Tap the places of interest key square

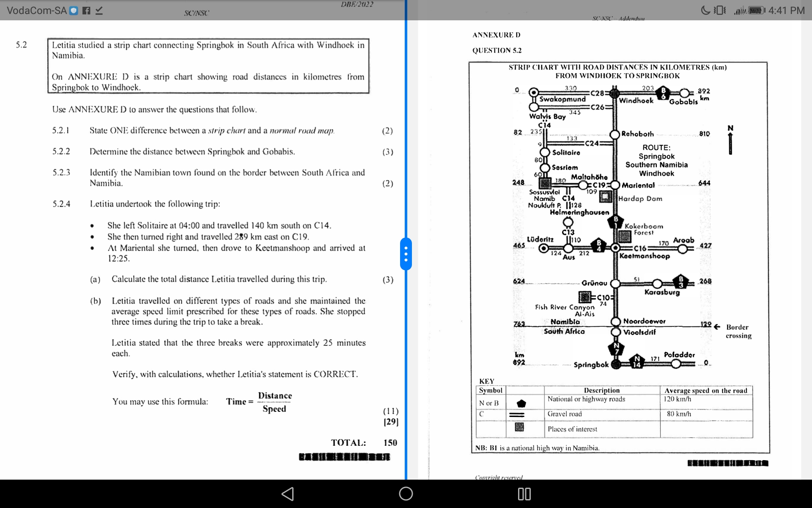(519, 427)
